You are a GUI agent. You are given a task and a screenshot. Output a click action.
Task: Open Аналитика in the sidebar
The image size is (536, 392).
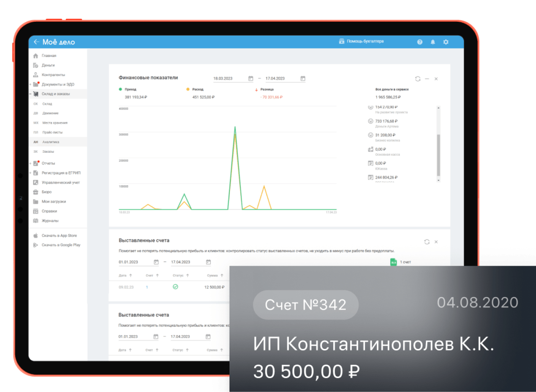pyautogui.click(x=51, y=142)
